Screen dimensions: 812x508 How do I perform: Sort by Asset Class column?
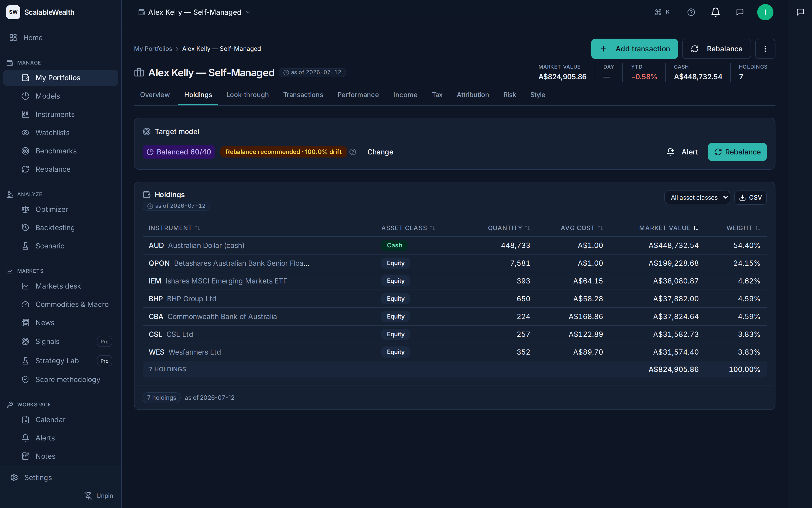click(408, 228)
